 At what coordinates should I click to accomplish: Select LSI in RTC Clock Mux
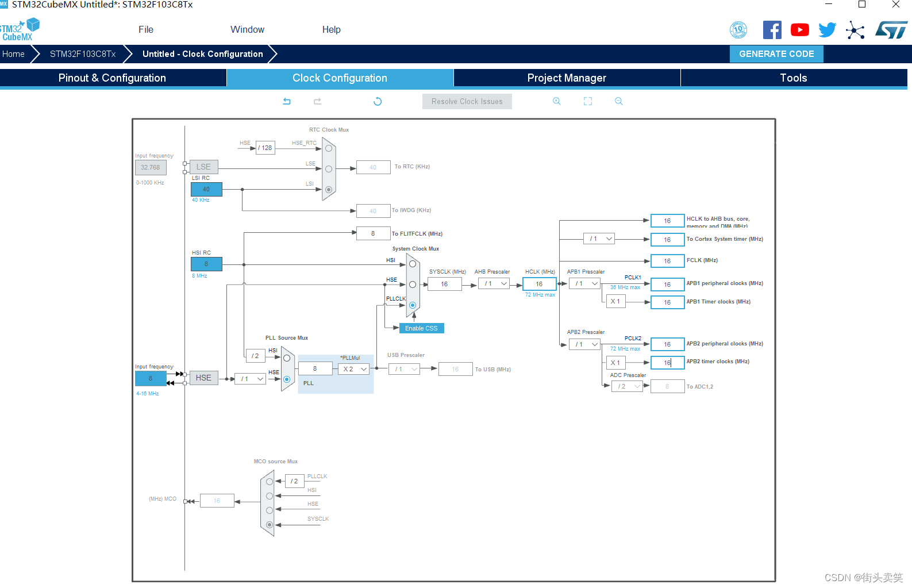pos(329,189)
